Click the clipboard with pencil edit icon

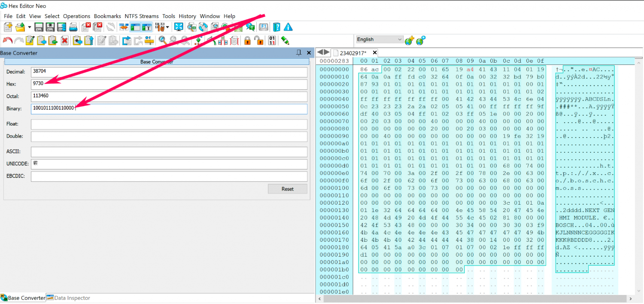[x=30, y=40]
